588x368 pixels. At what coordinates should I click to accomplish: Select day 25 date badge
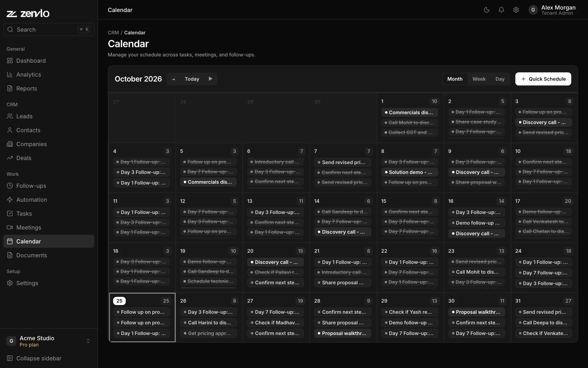119,301
